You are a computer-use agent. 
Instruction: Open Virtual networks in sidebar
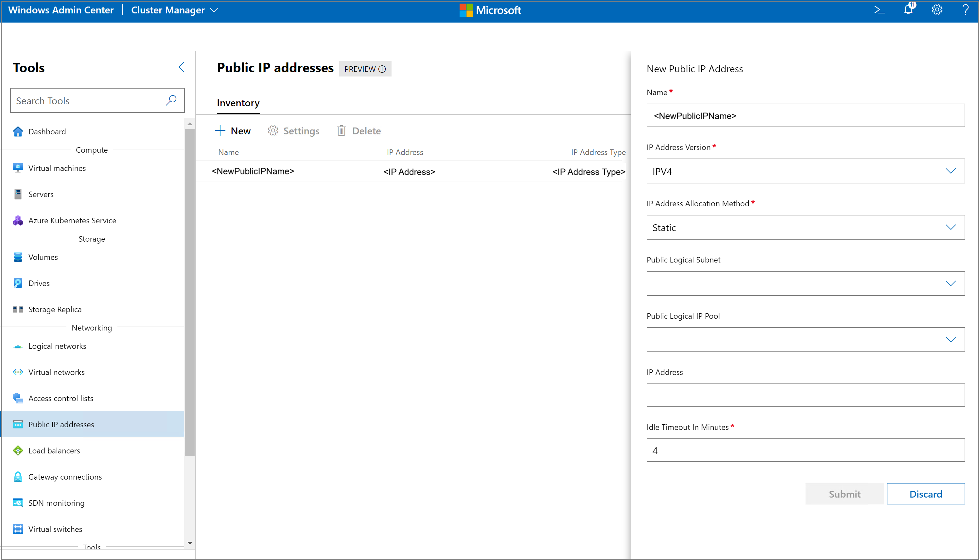click(x=56, y=372)
